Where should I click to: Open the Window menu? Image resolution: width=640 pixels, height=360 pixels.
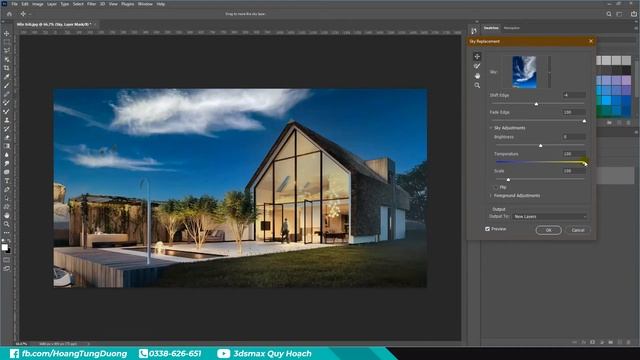pos(145,4)
